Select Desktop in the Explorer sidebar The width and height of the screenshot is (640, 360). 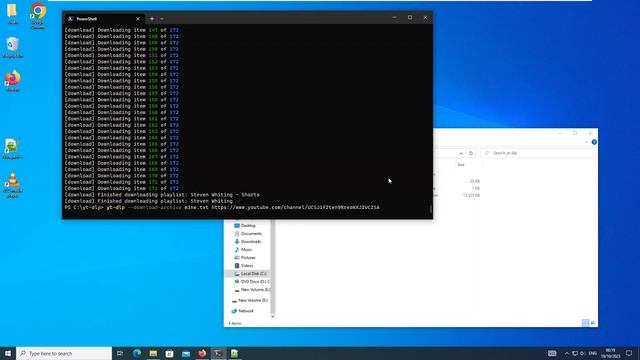[248, 226]
